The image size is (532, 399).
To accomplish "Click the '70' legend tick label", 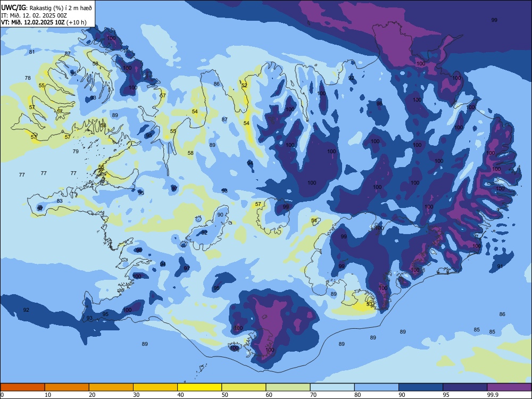I will point(313,395).
